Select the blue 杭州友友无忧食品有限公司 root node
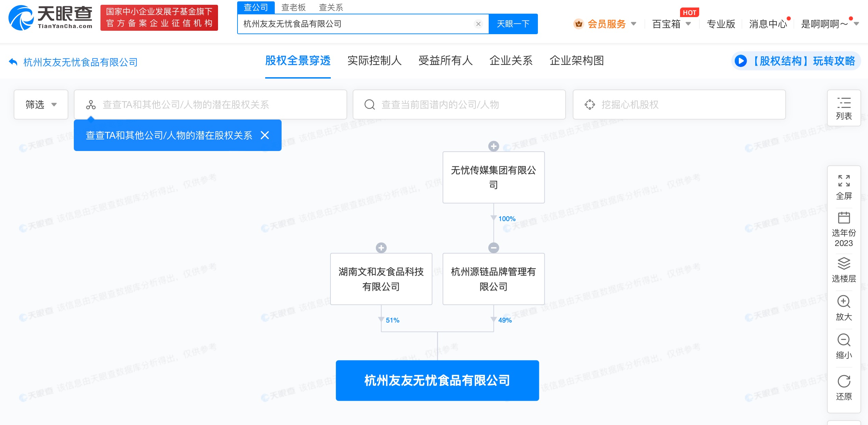The width and height of the screenshot is (868, 425). click(437, 380)
